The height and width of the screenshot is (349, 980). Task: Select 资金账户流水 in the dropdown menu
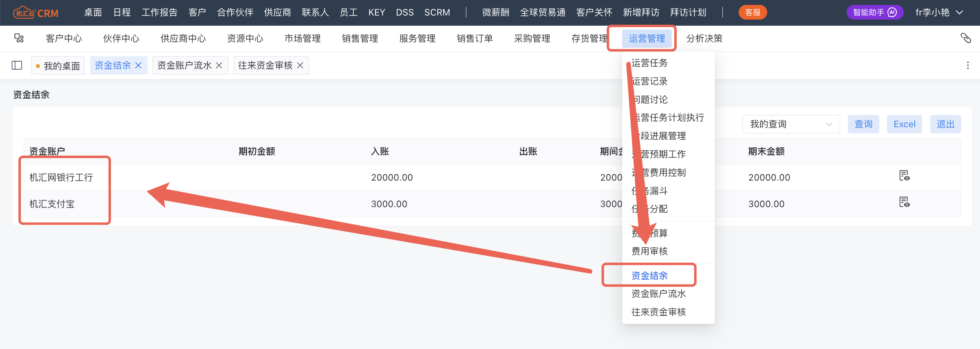[x=658, y=294]
